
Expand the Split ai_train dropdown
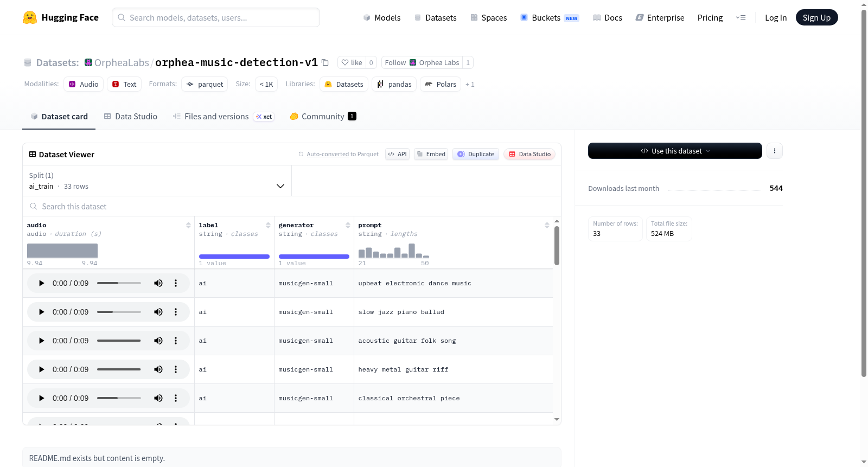point(157,181)
